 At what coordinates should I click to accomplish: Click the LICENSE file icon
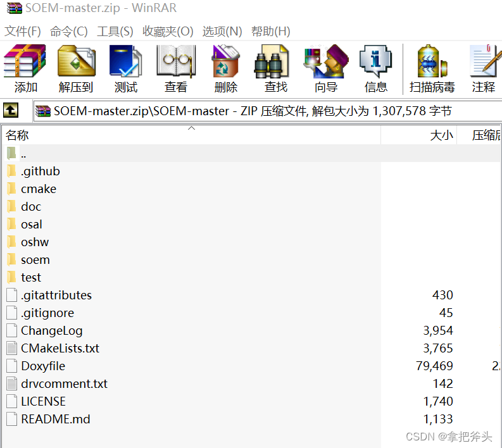(12, 401)
